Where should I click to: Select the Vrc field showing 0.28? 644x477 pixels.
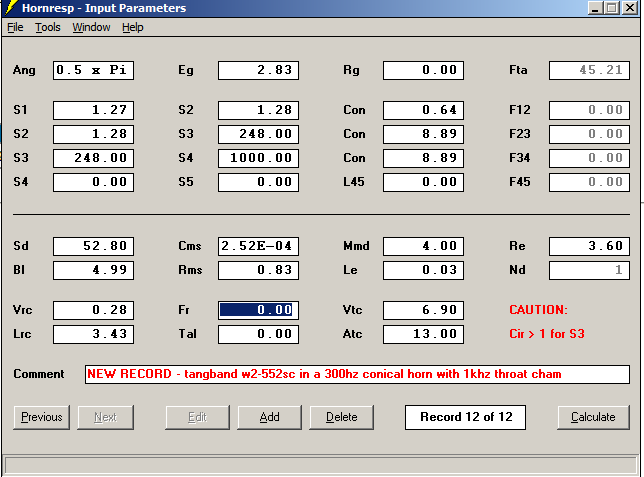click(x=93, y=310)
